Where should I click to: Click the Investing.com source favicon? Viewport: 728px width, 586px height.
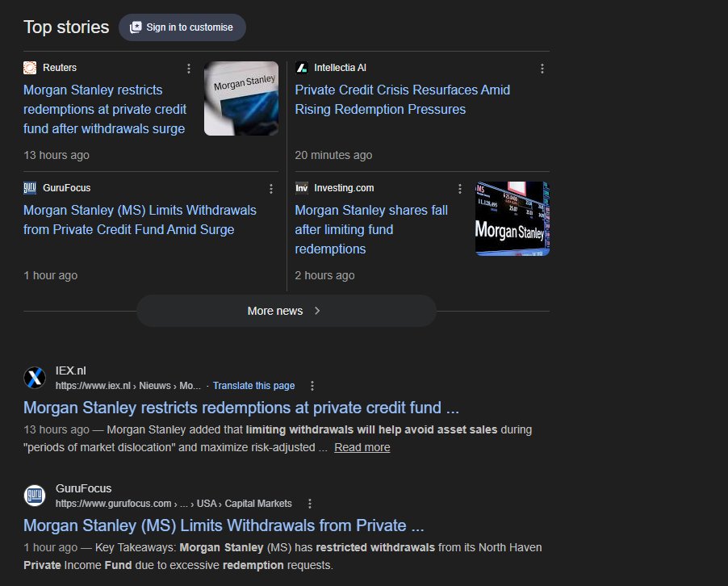302,188
